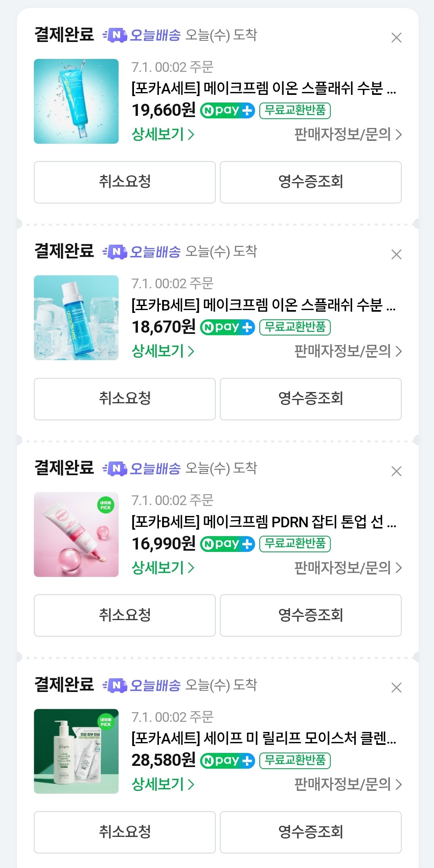The height and width of the screenshot is (868, 434).
Task: Open the blue ion splash tube thumbnail
Action: (76, 101)
